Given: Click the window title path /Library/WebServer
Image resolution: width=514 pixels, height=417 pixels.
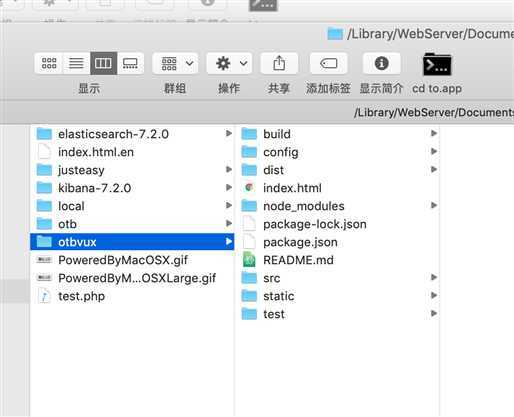Looking at the screenshot, I should (x=430, y=34).
